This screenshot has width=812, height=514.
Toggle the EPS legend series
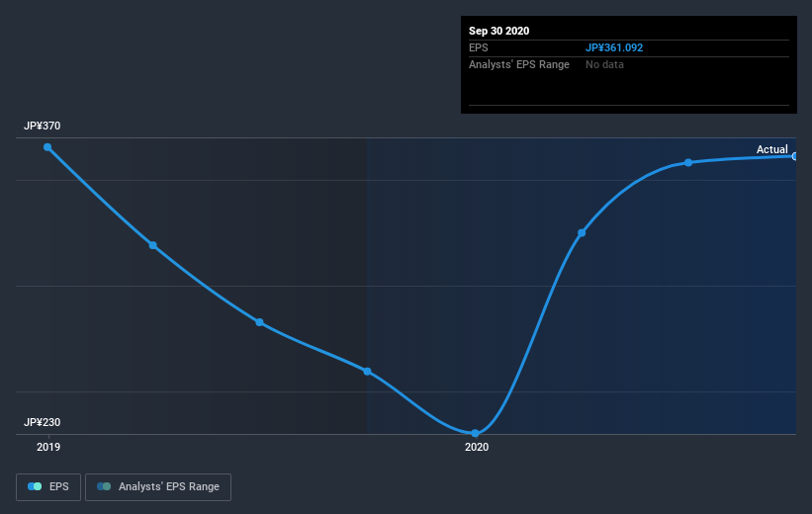(x=48, y=486)
